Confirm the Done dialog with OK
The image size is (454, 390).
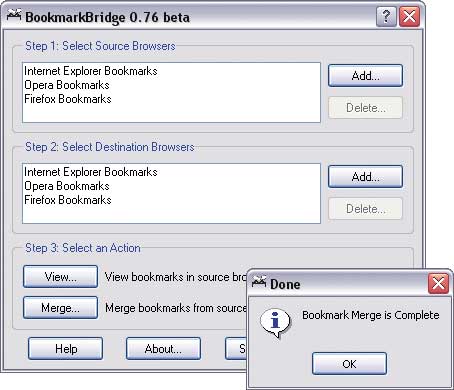(x=349, y=364)
